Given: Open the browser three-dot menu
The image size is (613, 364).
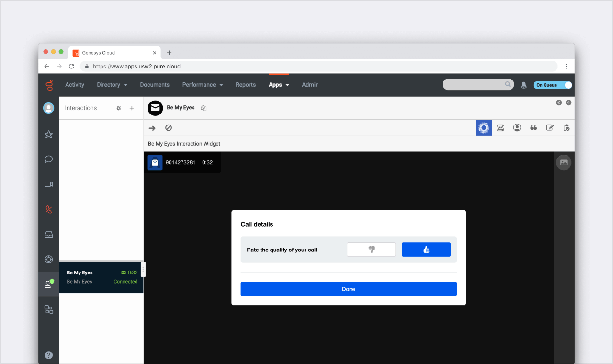Looking at the screenshot, I should coord(566,66).
